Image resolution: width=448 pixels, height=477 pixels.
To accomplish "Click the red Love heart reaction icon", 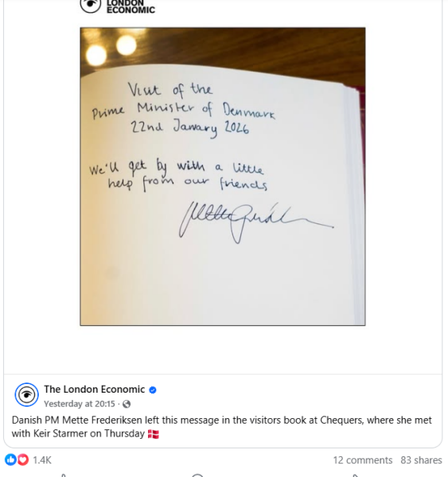I will [x=23, y=460].
